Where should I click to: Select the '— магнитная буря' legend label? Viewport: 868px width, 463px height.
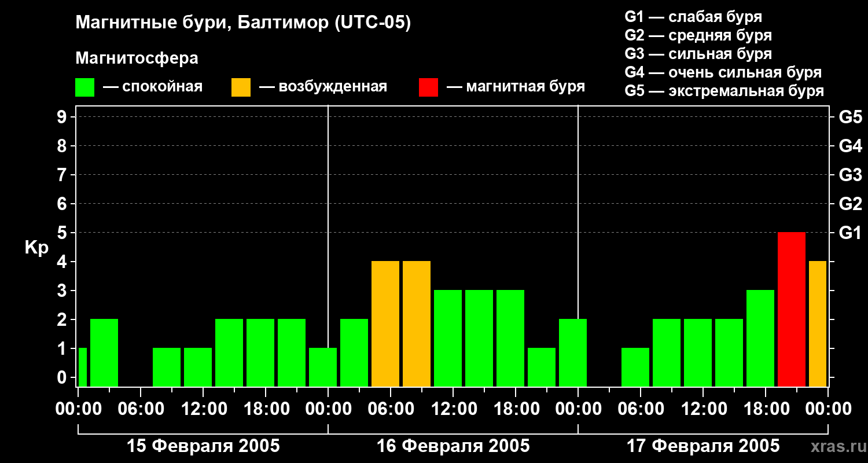click(516, 87)
